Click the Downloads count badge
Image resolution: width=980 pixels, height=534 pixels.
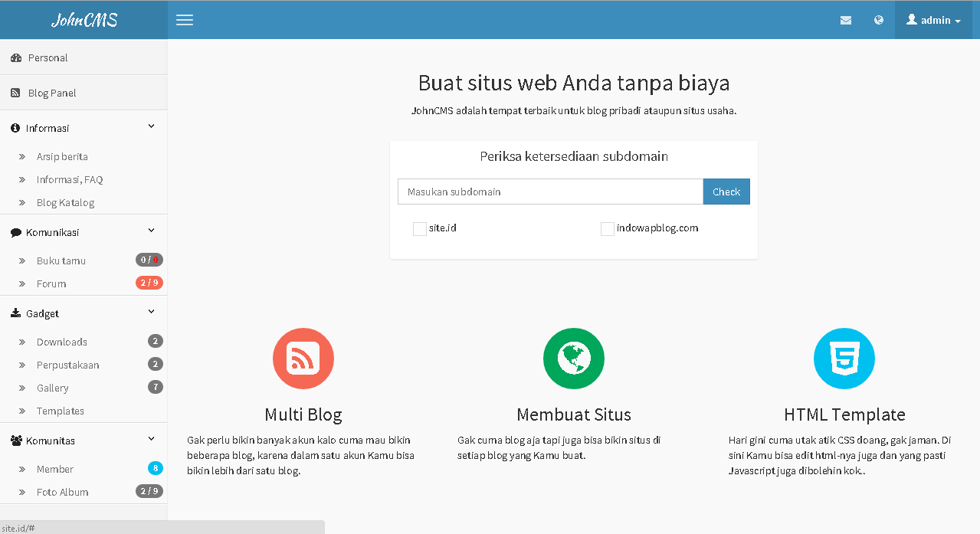point(156,341)
